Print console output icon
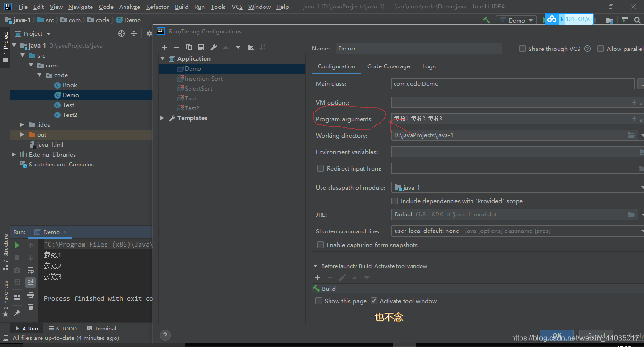Viewport: 644px width, 347px height. pos(31,295)
